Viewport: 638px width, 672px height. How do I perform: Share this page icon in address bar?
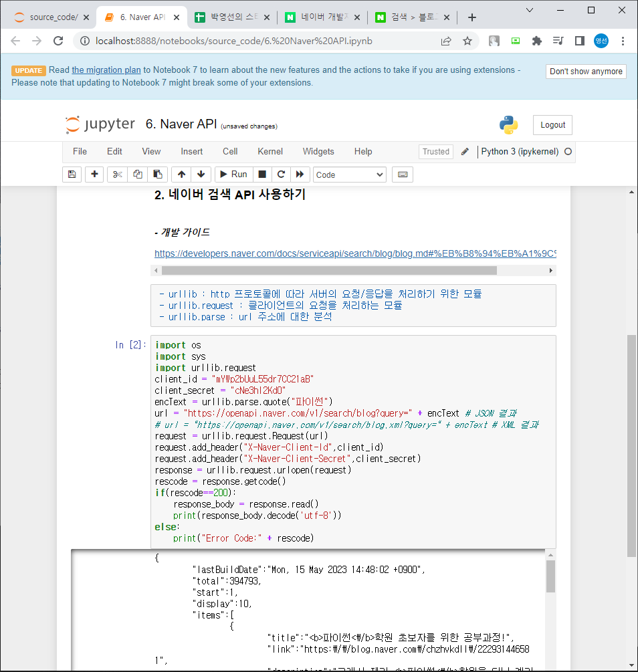(446, 41)
